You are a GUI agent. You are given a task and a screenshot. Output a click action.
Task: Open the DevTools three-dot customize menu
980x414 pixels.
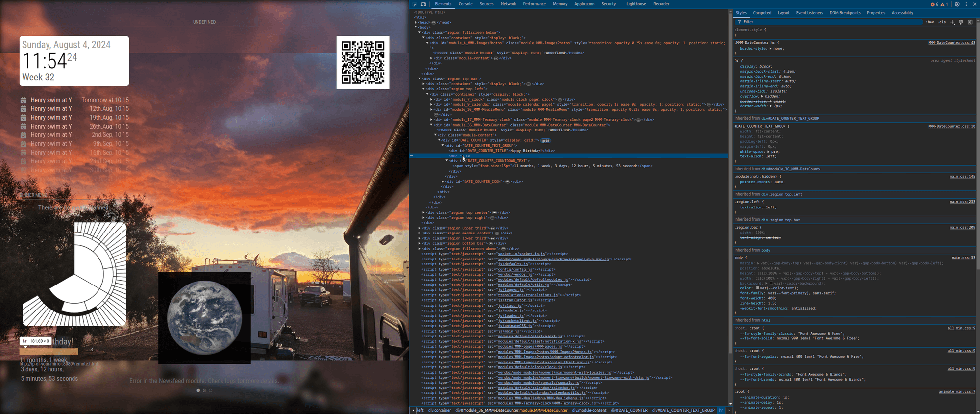(966, 4)
